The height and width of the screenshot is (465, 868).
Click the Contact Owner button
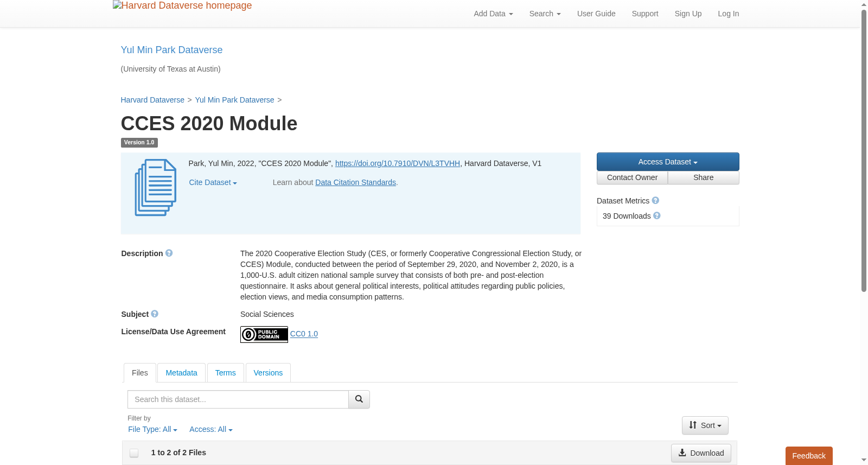click(632, 177)
